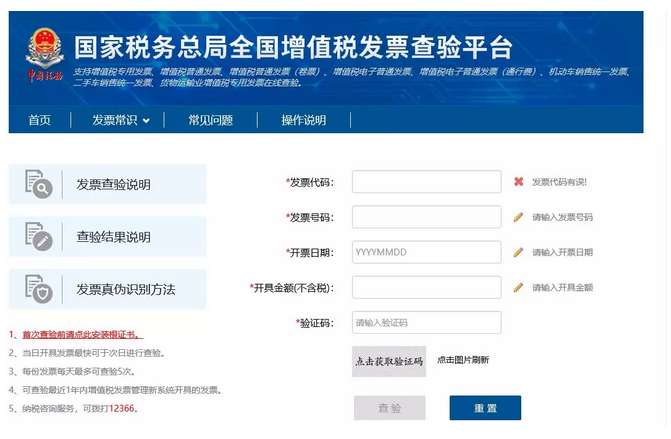Open the 首页 navigation item
The height and width of the screenshot is (439, 671).
(39, 120)
